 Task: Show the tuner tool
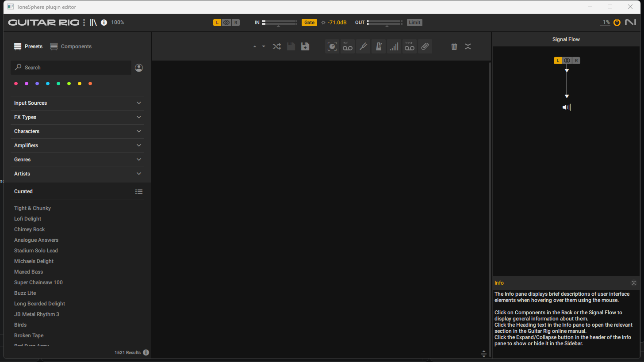pyautogui.click(x=363, y=46)
